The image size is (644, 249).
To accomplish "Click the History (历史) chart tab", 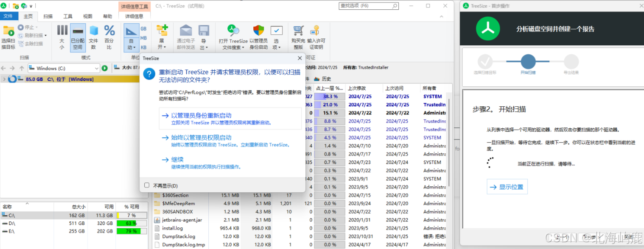I will (x=322, y=79).
